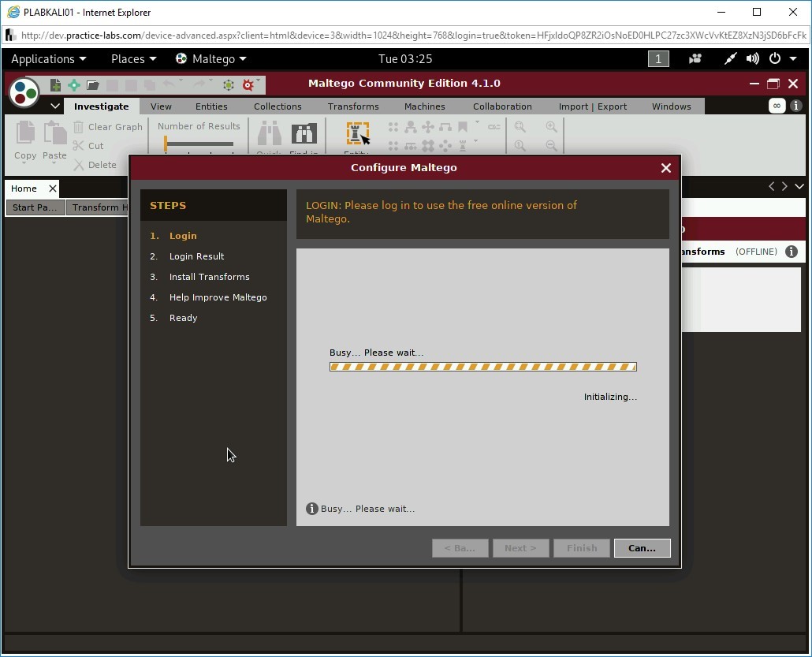The width and height of the screenshot is (812, 657).
Task: Click the Cut scissors icon
Action: click(78, 146)
